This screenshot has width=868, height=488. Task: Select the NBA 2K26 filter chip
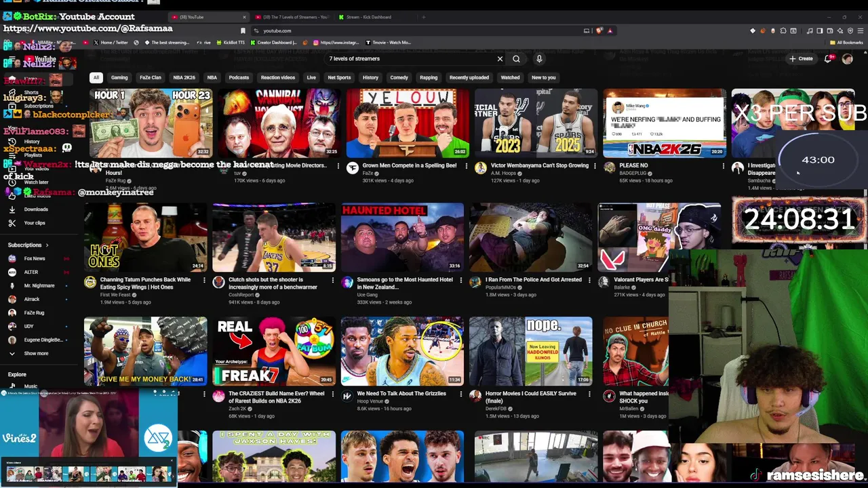pyautogui.click(x=184, y=77)
